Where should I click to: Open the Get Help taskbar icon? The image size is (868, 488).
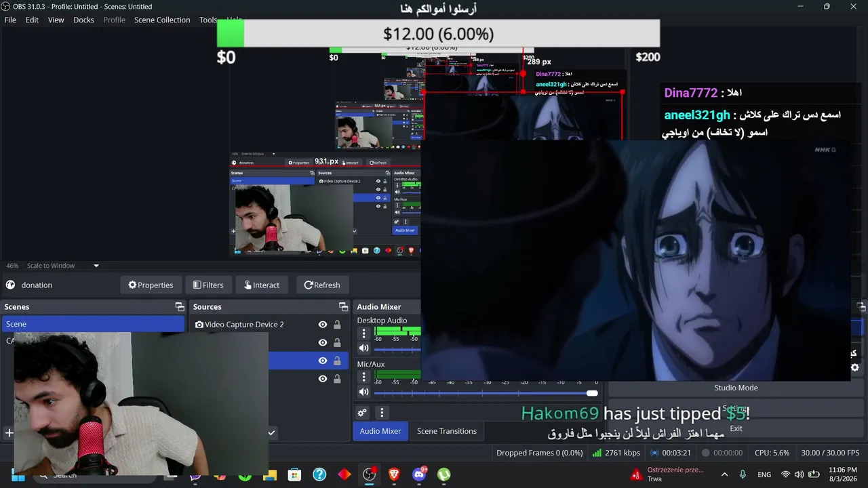click(x=319, y=474)
